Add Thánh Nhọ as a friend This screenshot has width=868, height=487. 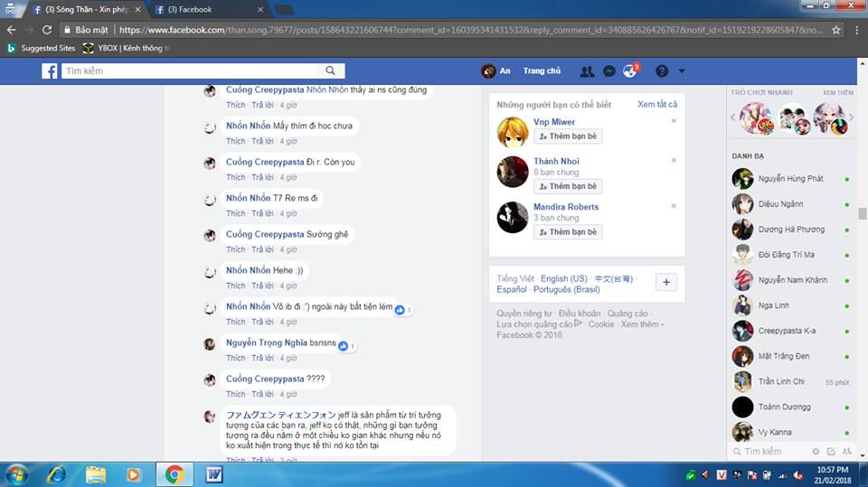coord(568,186)
